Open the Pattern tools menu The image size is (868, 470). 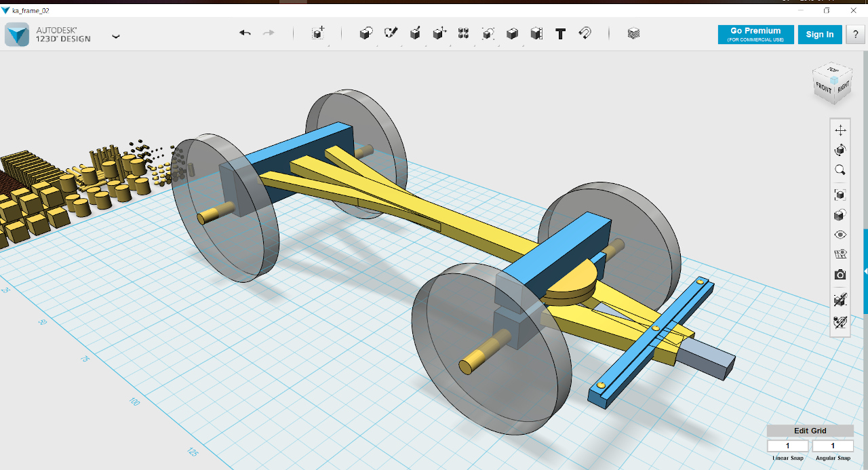click(464, 33)
